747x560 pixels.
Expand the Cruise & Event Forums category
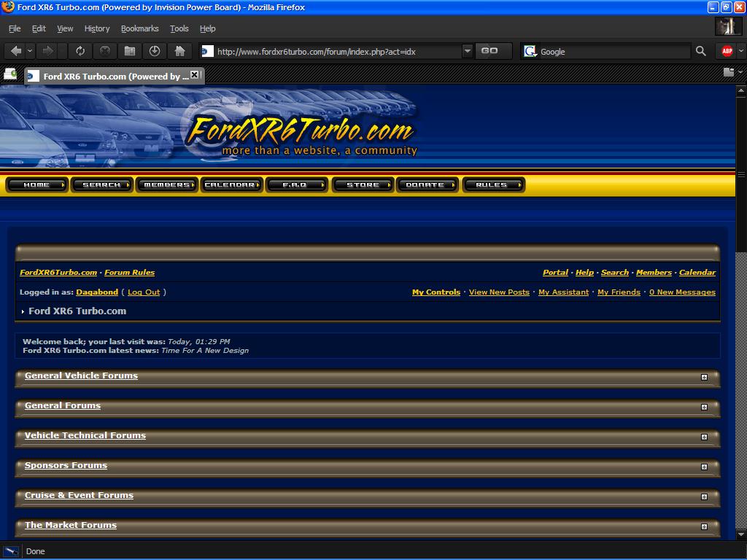click(x=704, y=497)
